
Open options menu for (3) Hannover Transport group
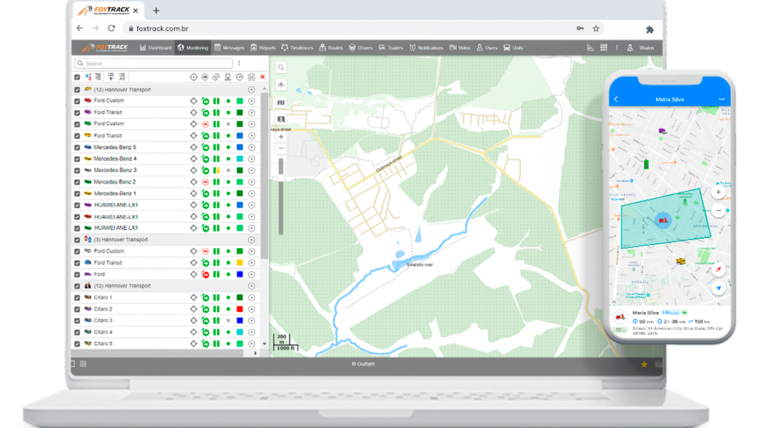click(251, 240)
